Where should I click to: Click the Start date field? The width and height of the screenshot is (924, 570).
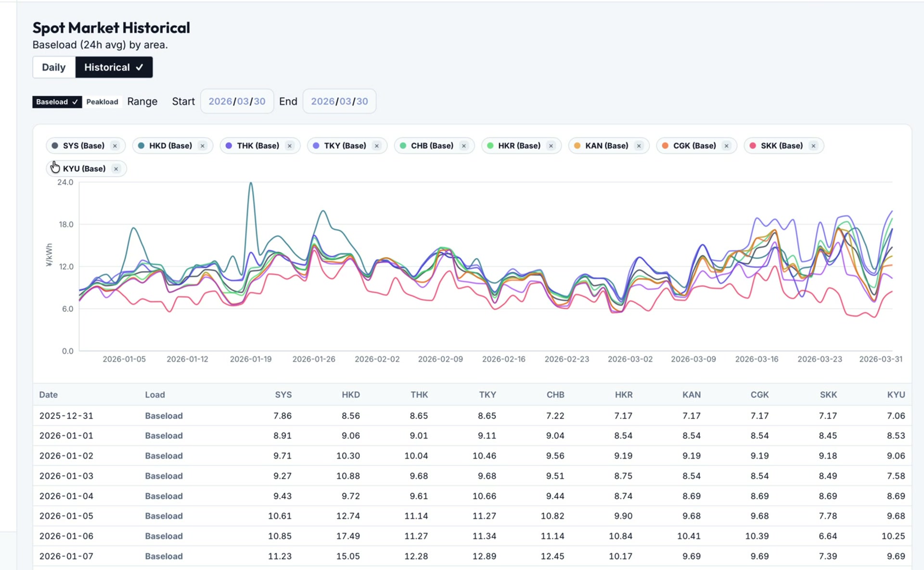237,101
